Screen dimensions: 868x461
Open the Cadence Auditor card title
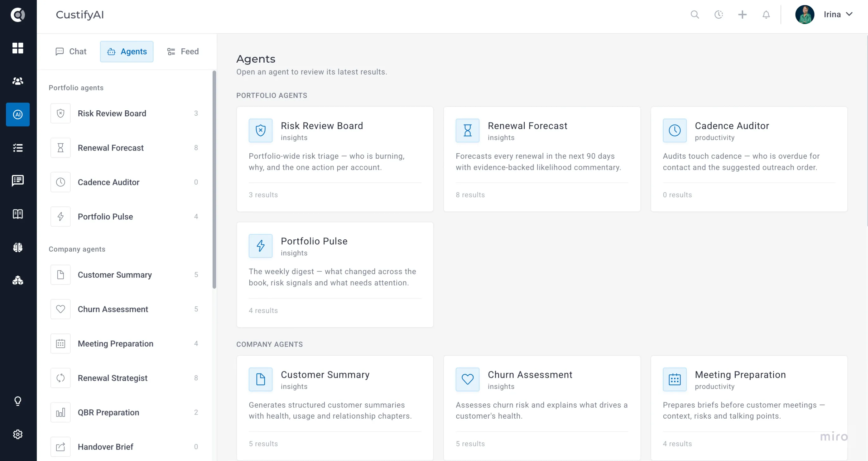pyautogui.click(x=732, y=126)
